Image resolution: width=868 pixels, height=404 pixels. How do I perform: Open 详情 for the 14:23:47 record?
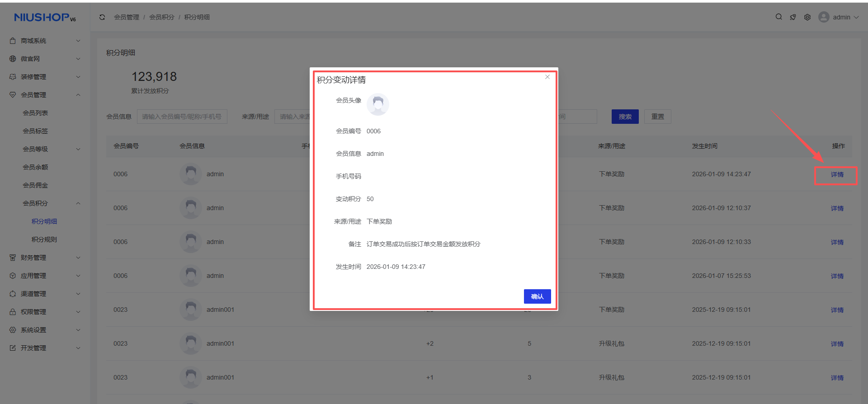(837, 174)
